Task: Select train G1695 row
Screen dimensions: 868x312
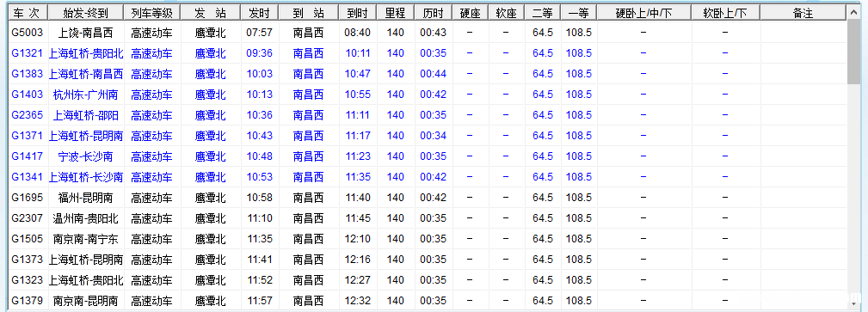Action: tap(428, 198)
